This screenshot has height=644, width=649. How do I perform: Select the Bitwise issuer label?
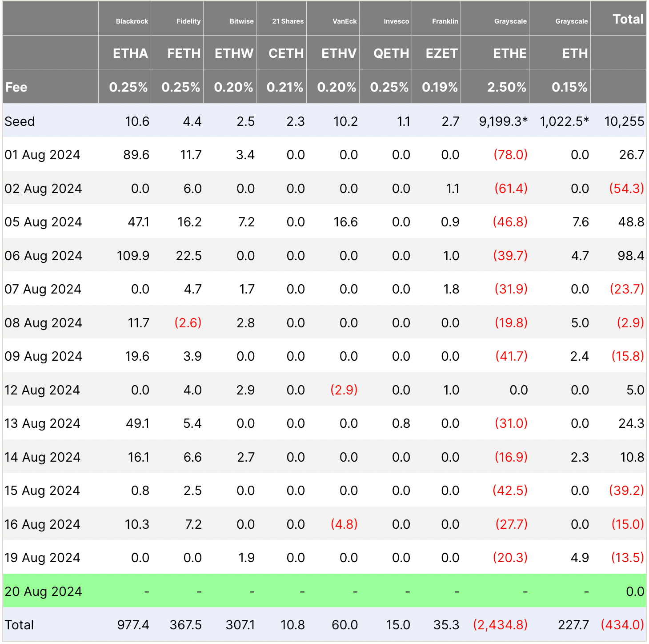pos(242,21)
